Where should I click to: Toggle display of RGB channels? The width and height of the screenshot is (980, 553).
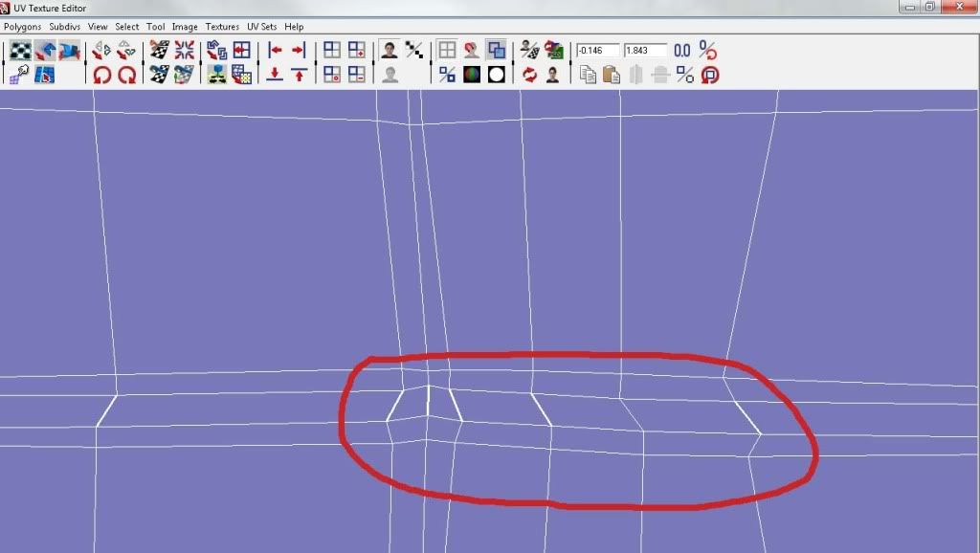point(471,75)
